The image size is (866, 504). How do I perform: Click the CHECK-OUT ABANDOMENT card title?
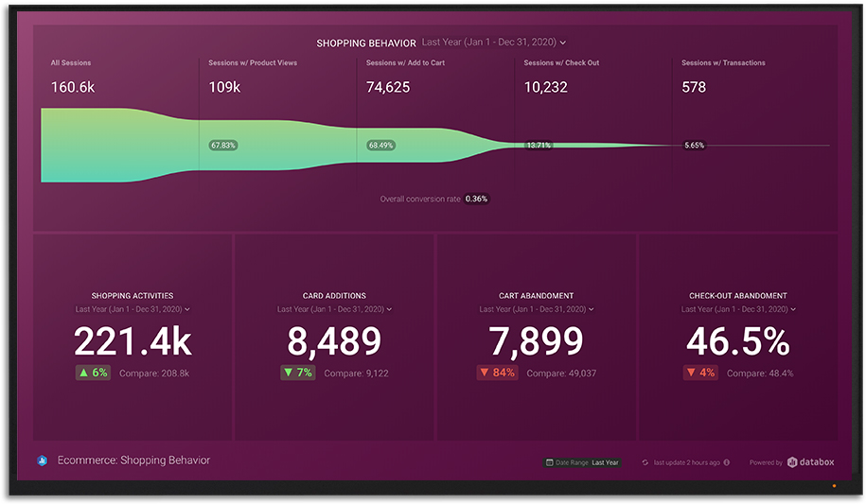pyautogui.click(x=738, y=296)
